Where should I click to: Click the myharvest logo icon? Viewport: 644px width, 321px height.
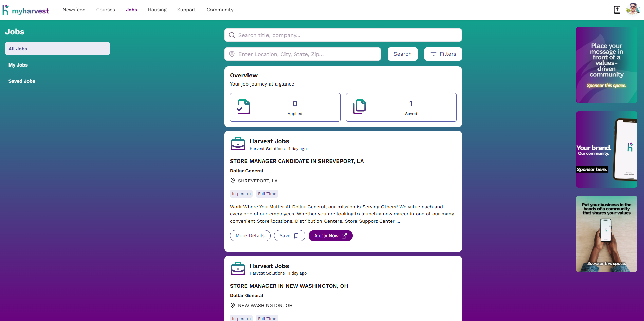point(6,10)
